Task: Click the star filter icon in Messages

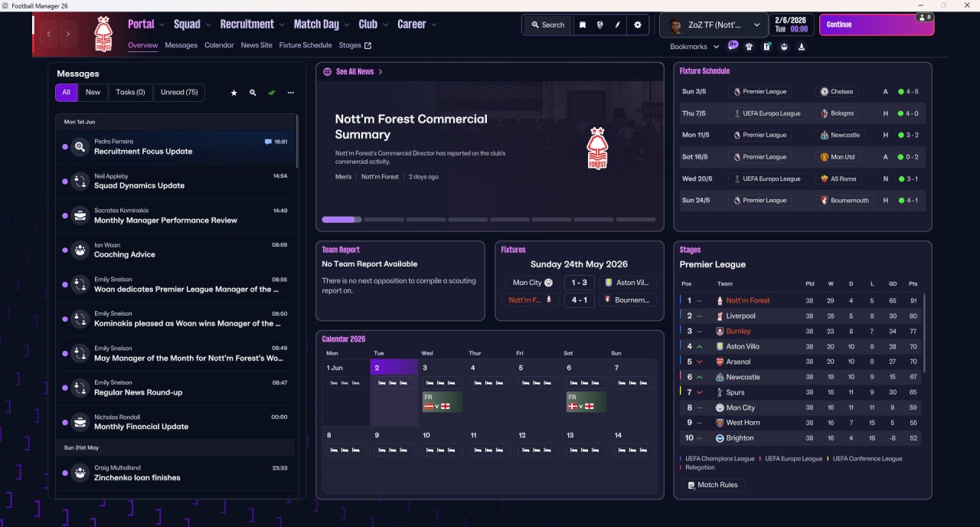Action: 234,93
